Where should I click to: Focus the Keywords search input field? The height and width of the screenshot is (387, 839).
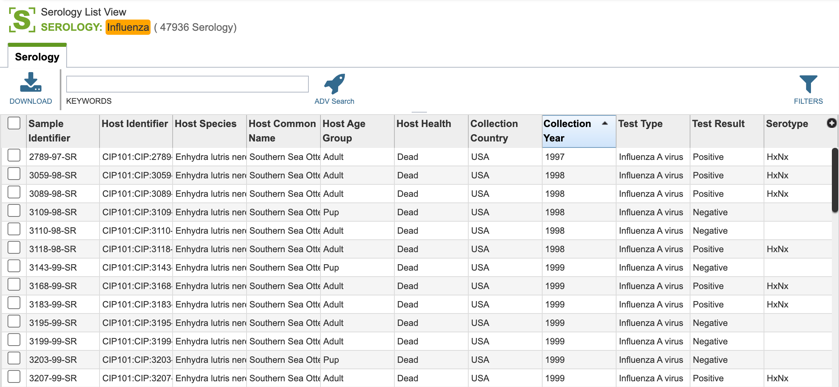coord(187,84)
